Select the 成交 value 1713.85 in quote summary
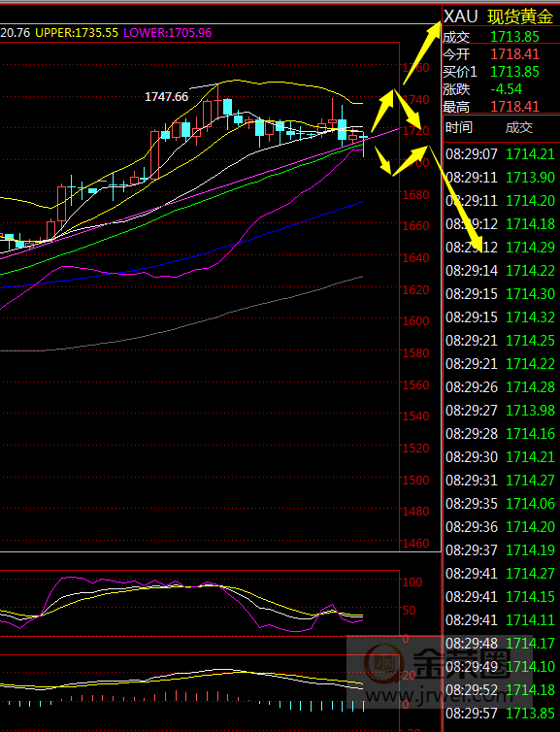Screen dimensions: 560x732 click(514, 37)
